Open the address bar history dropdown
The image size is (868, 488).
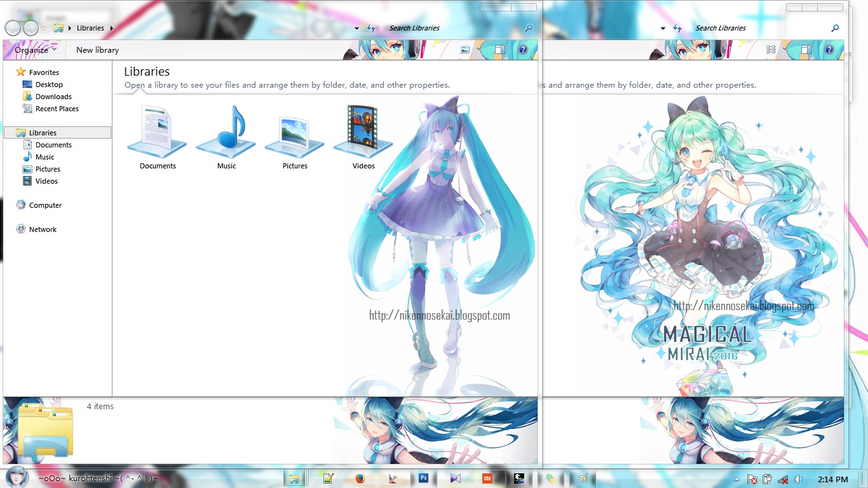[356, 29]
